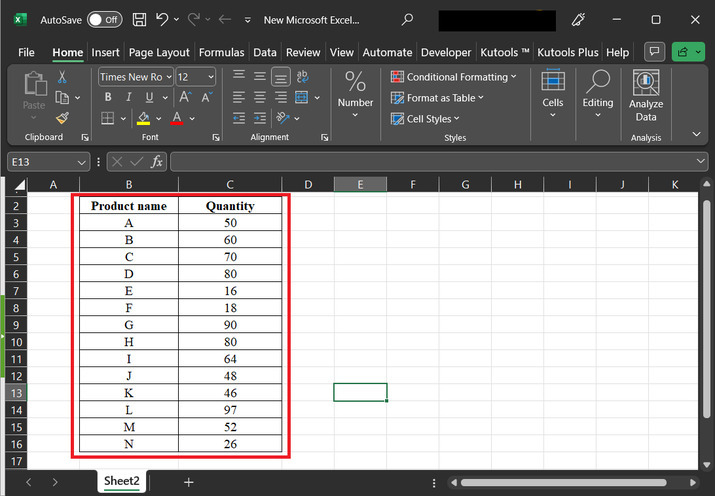Screen dimensions: 715x496
Task: Toggle Bold formatting
Action: (x=108, y=97)
